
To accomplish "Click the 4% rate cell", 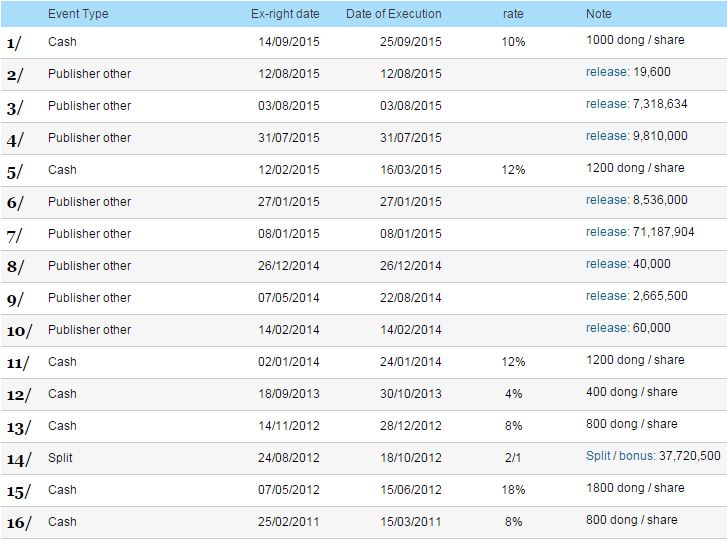I will click(x=513, y=393).
